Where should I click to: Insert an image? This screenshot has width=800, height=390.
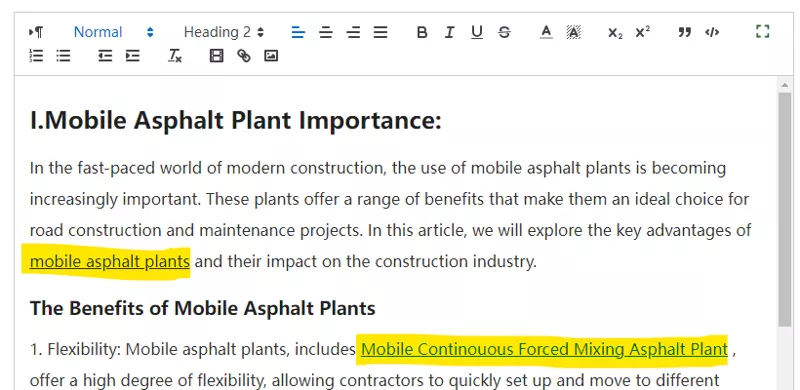[271, 56]
